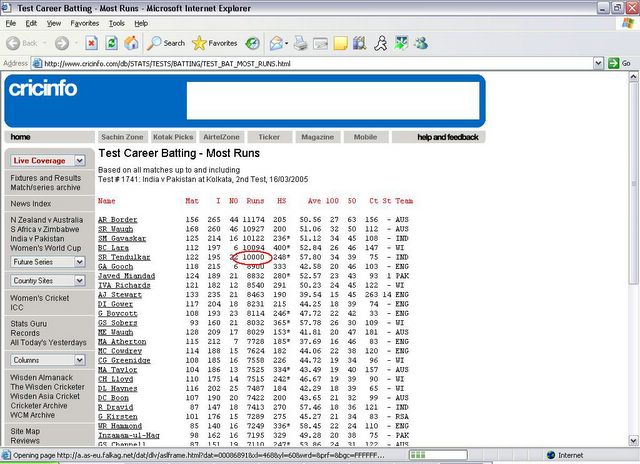This screenshot has width=640, height=464.
Task: Open the Favorites menu
Action: 84,23
